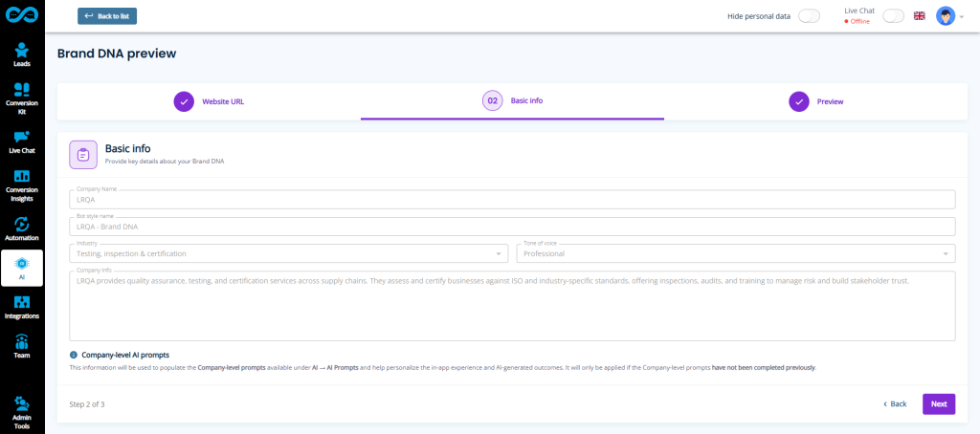Click Back to list button

click(107, 16)
